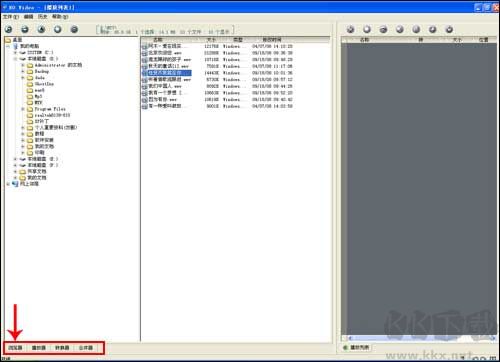Select the Mp3 folder in the tree
The width and height of the screenshot is (500, 362).
pyautogui.click(x=38, y=97)
